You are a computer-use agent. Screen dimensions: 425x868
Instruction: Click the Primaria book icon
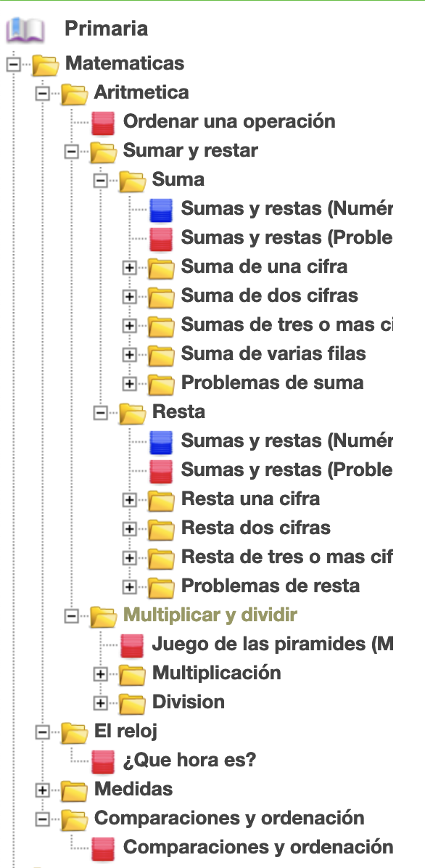pos(25,30)
